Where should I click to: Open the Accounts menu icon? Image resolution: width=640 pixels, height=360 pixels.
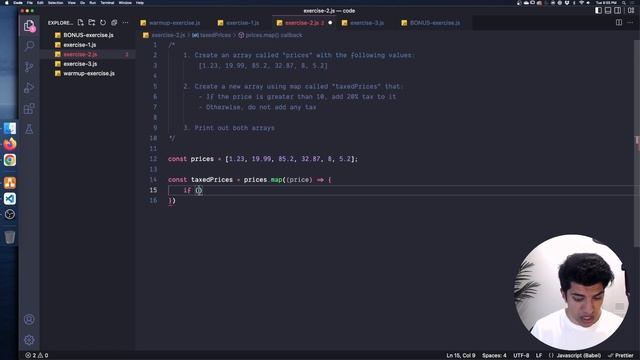[x=29, y=319]
